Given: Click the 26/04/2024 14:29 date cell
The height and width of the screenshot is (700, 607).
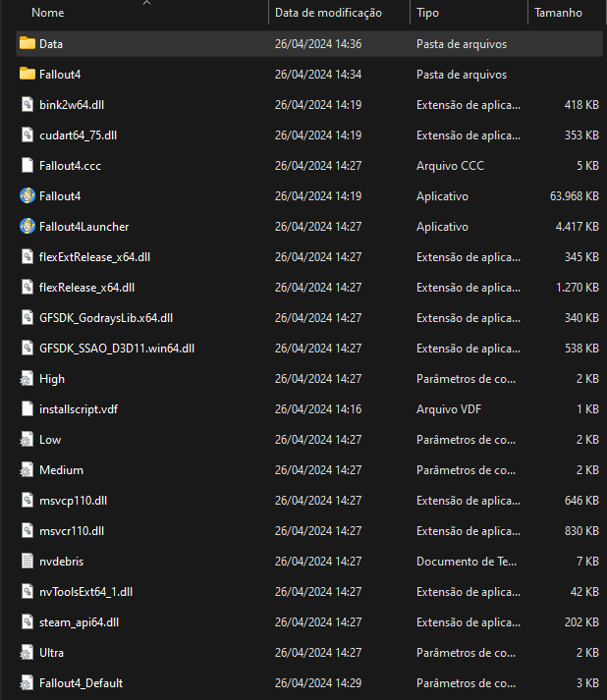Looking at the screenshot, I should (318, 683).
